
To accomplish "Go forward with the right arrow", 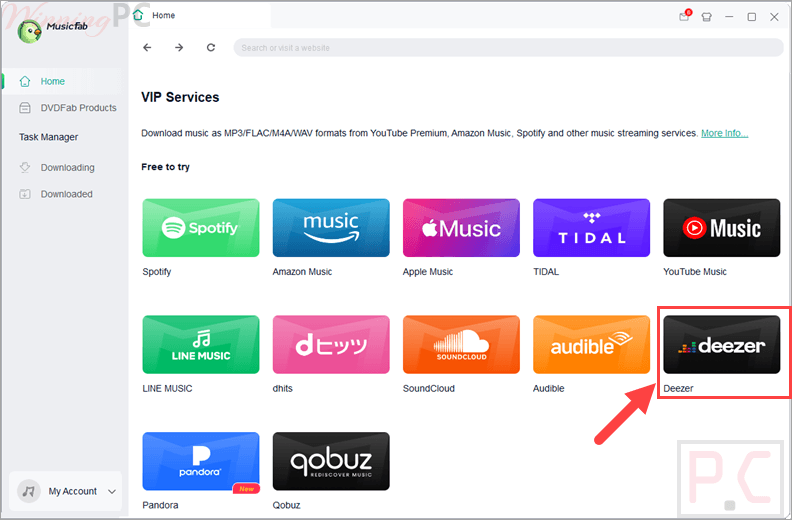I will tap(179, 48).
